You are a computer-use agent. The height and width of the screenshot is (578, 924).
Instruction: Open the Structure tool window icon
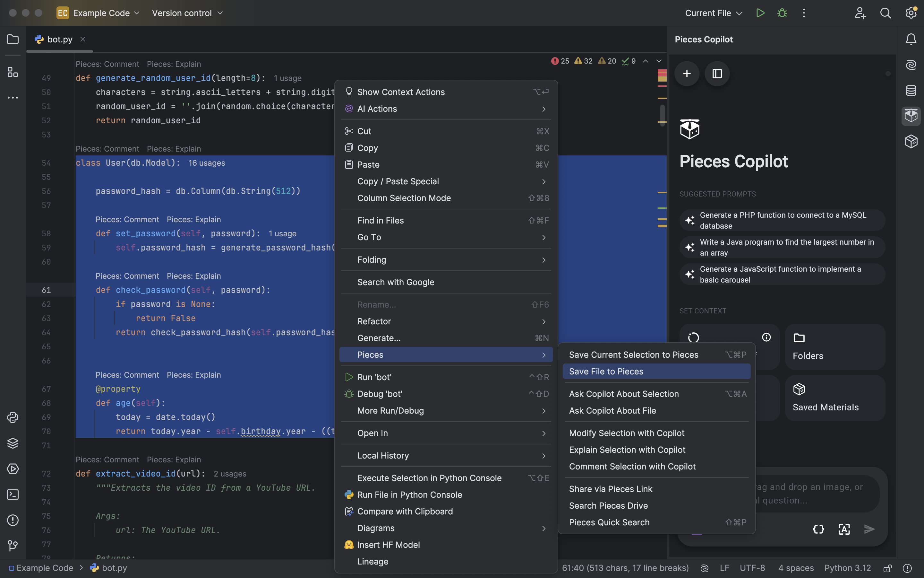click(x=13, y=72)
